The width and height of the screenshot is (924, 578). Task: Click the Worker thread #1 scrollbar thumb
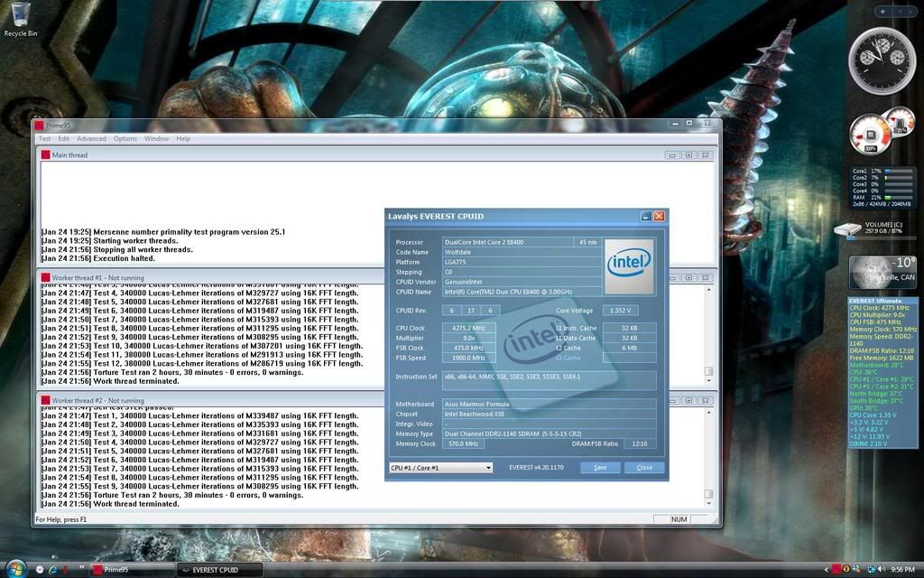[708, 371]
